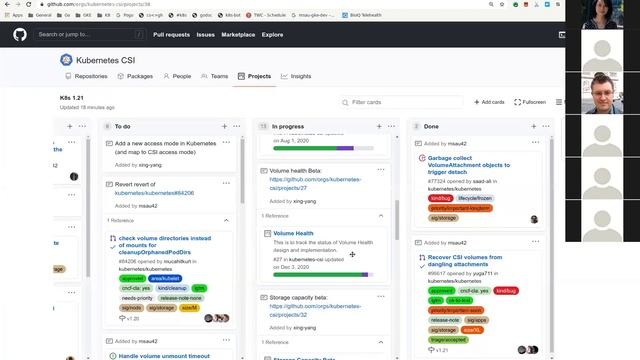This screenshot has height=360, width=640.
Task: Open Recover CSI volumes pull request link
Action: pyautogui.click(x=464, y=261)
